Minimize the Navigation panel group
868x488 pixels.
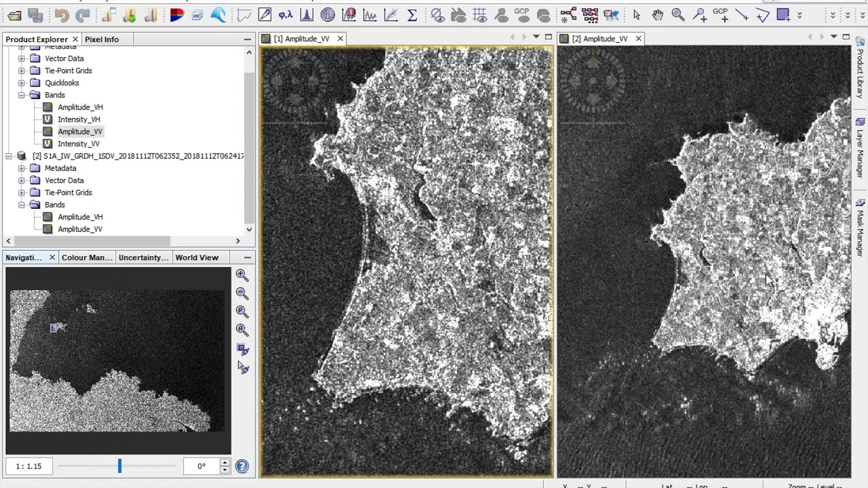248,258
